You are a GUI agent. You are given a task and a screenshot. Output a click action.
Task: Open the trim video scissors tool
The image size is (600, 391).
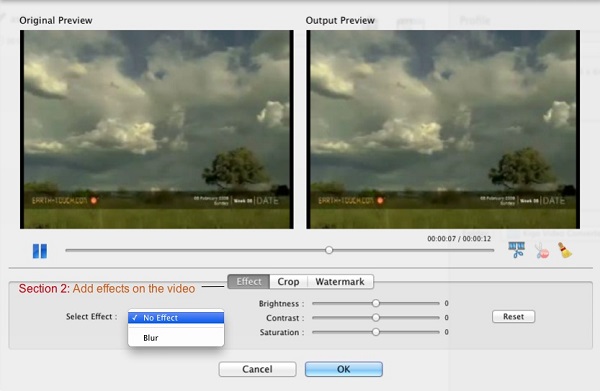pos(517,250)
